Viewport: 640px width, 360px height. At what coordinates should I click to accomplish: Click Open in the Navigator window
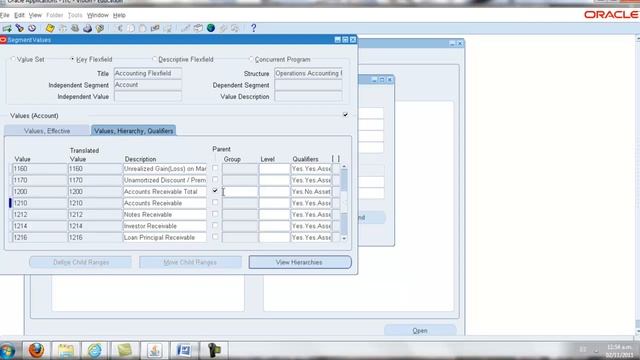420,331
